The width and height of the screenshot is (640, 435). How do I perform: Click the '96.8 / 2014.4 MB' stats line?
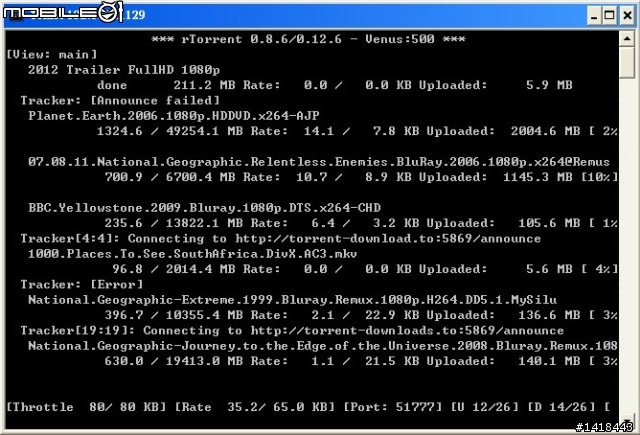point(365,269)
